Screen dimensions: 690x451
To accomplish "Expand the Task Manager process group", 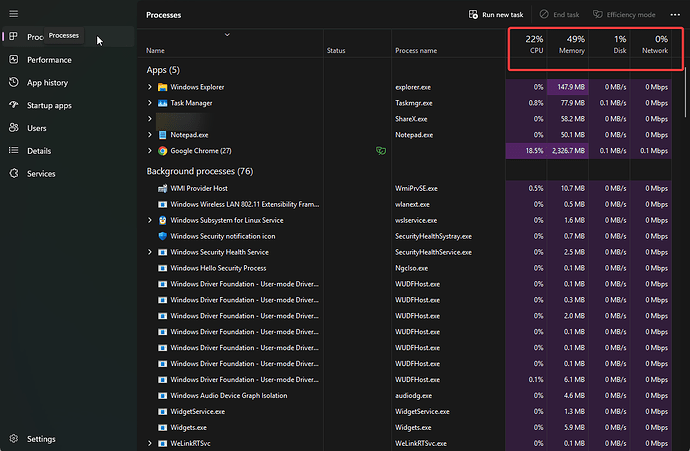I will 150,103.
